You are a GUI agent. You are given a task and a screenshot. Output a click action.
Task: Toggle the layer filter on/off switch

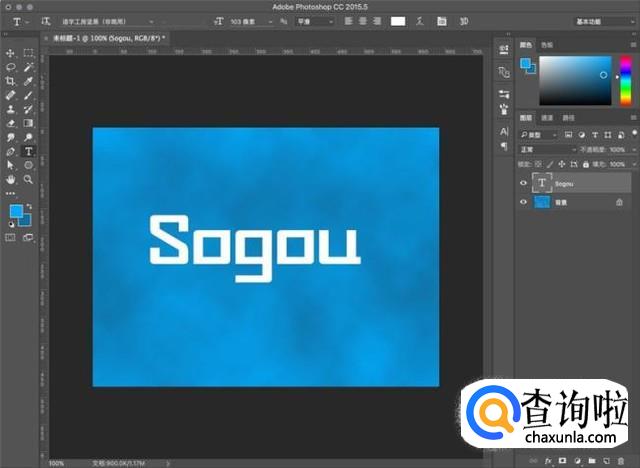(633, 134)
